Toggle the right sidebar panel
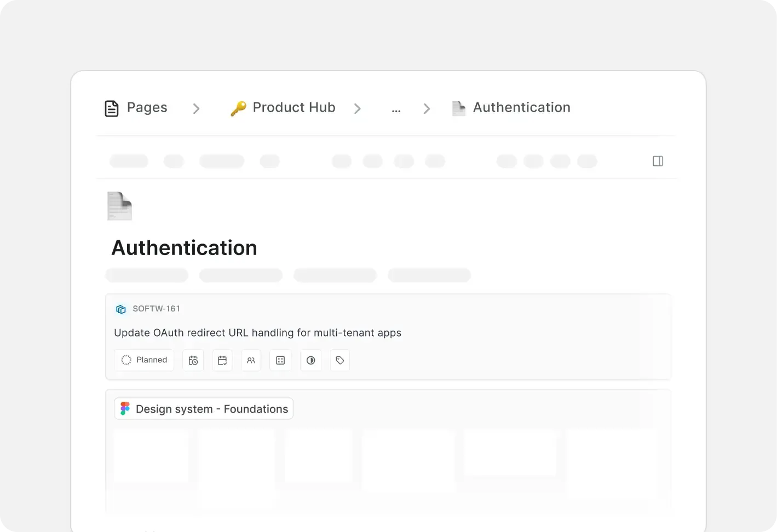The image size is (777, 532). click(x=658, y=161)
